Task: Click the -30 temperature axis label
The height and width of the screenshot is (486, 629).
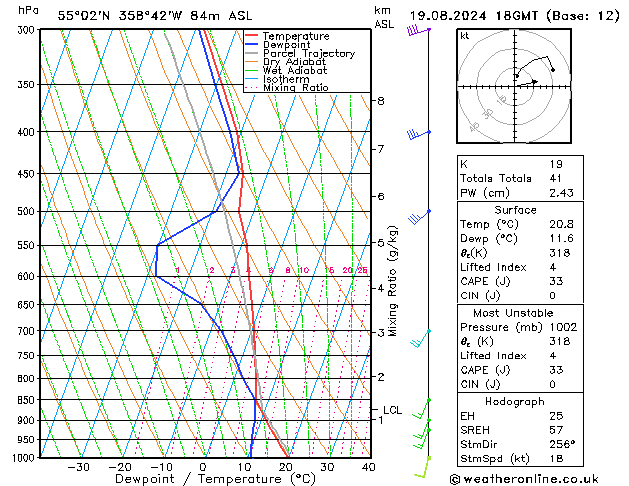Action: coord(78,467)
